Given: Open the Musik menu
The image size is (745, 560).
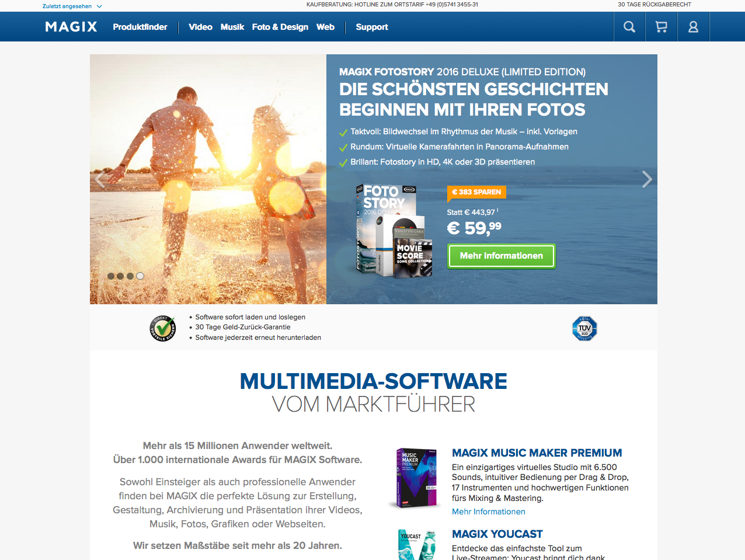Looking at the screenshot, I should (232, 27).
